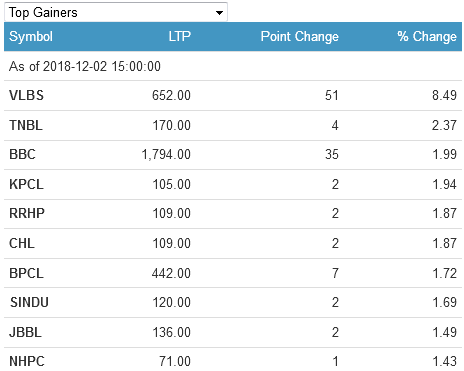Image resolution: width=464 pixels, height=371 pixels.
Task: Sort by the Symbol column header
Action: point(31,36)
